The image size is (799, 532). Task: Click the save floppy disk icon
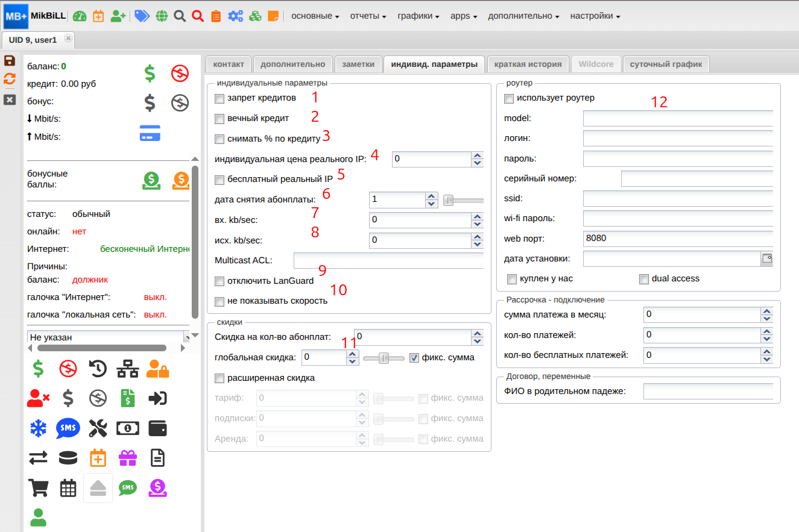pos(10,60)
